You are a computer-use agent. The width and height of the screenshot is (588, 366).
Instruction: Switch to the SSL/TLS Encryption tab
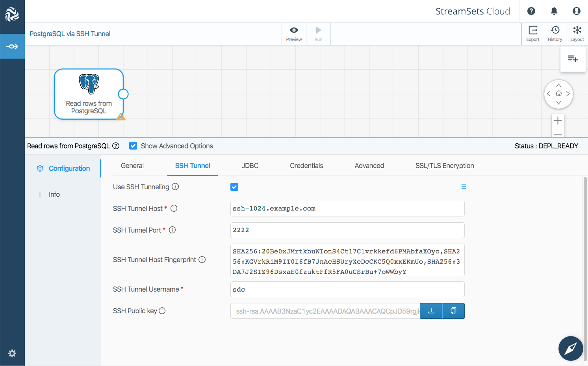point(445,166)
